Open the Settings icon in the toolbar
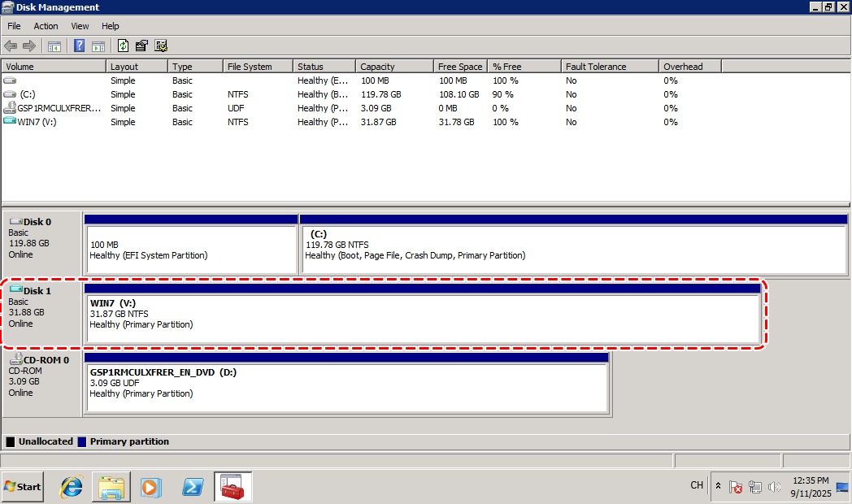This screenshot has width=852, height=504. (x=161, y=46)
